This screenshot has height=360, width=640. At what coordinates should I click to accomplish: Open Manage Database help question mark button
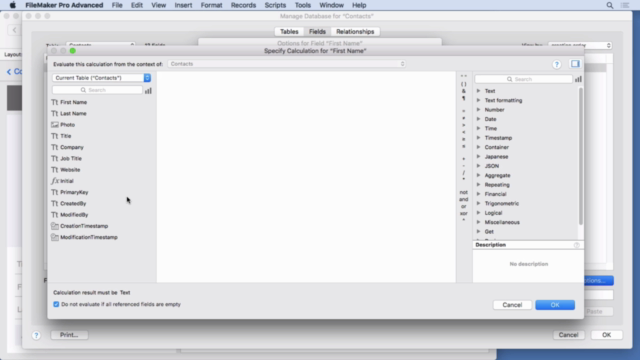coord(36,335)
